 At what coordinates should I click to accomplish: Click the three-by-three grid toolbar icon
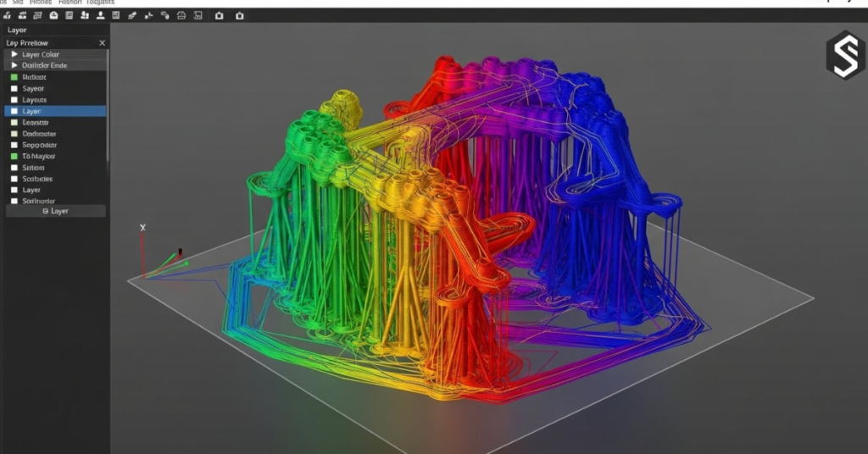[x=115, y=15]
